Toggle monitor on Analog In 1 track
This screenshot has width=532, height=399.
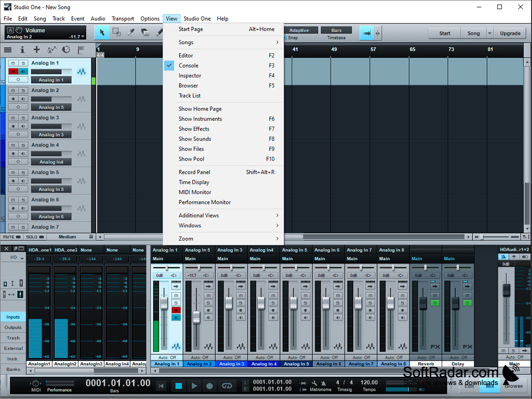pyautogui.click(x=23, y=71)
